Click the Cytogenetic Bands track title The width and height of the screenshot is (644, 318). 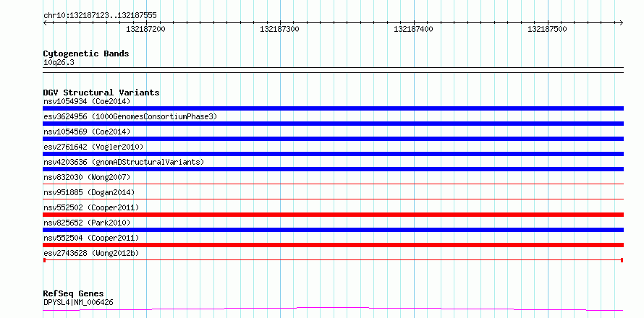pyautogui.click(x=86, y=53)
